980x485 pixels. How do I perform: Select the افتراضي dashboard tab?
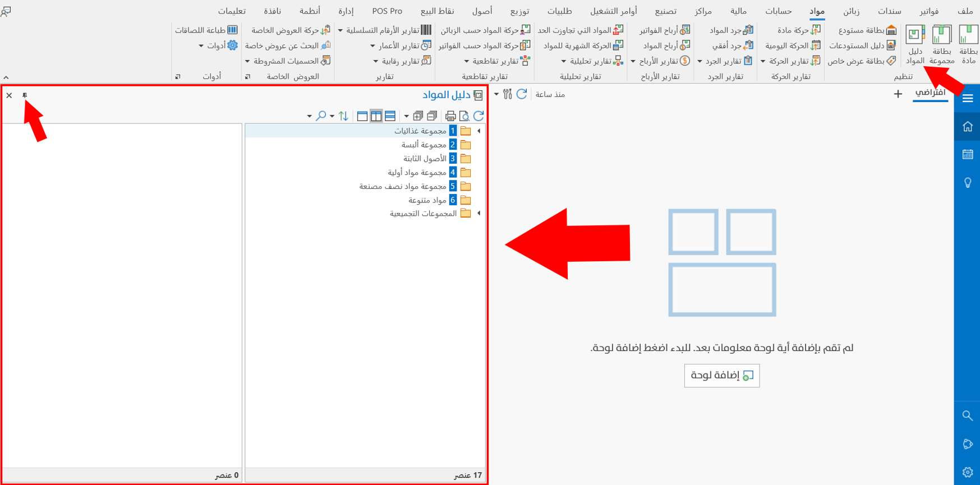pyautogui.click(x=931, y=93)
